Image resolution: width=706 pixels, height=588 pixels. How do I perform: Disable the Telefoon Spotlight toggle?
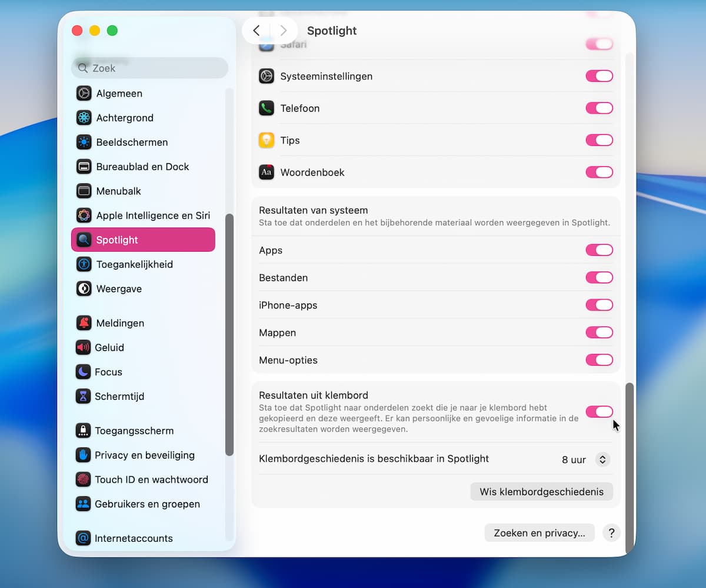[599, 108]
